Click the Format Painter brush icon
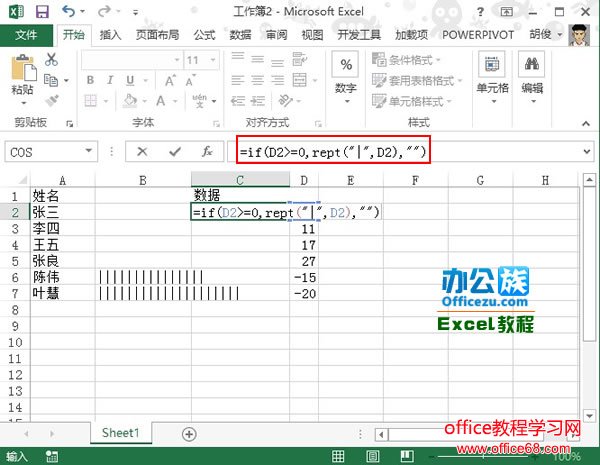600x465 pixels. coord(51,100)
